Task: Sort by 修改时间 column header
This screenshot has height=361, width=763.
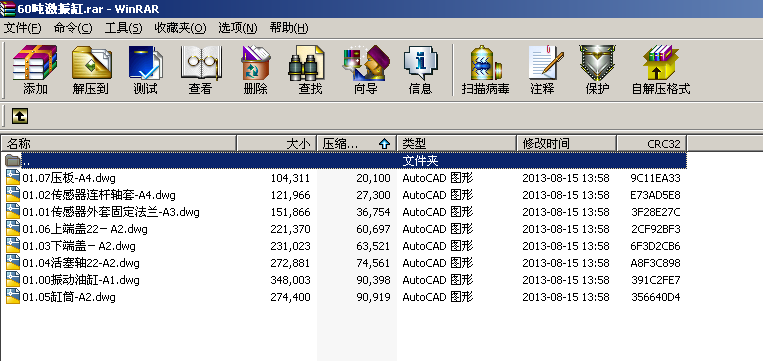Action: [x=566, y=144]
